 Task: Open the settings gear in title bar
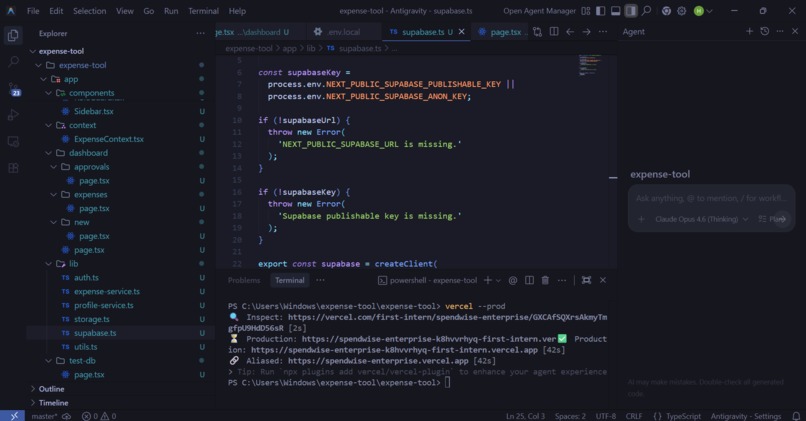click(682, 11)
